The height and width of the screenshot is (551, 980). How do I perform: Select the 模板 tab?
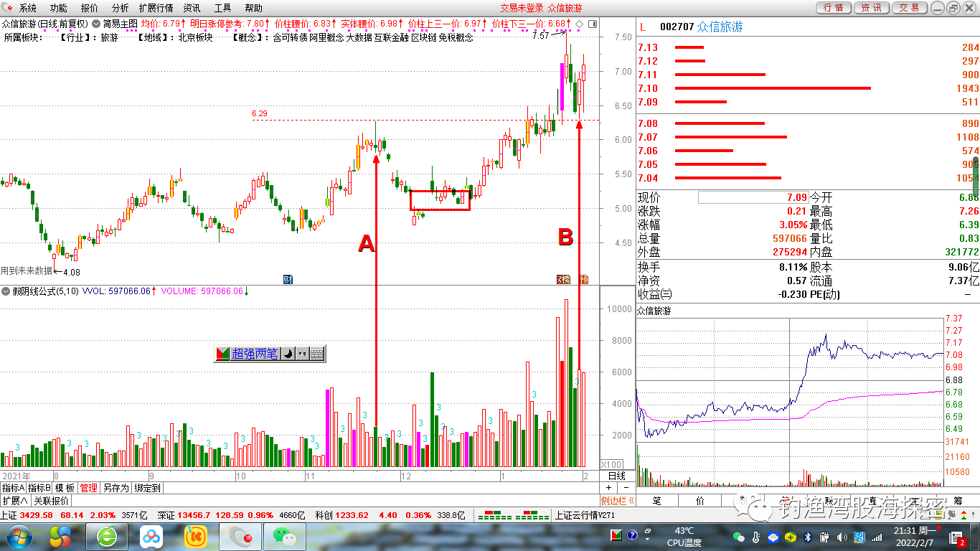pos(65,488)
